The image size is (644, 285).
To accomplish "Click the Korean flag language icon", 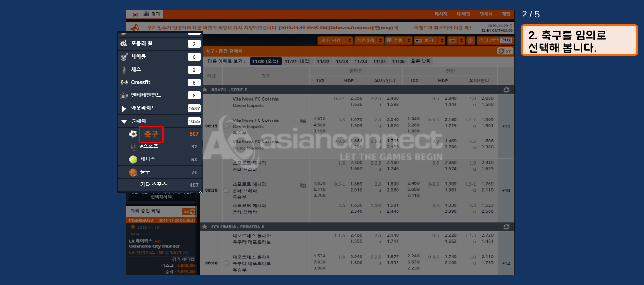I will click(135, 14).
